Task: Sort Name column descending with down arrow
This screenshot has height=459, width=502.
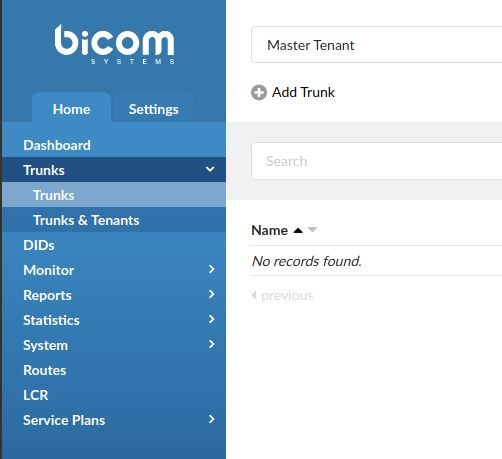Action: (x=312, y=230)
